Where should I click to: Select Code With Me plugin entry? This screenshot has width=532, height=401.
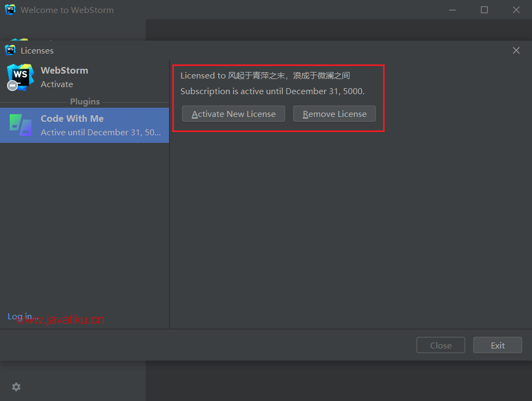[x=85, y=126]
